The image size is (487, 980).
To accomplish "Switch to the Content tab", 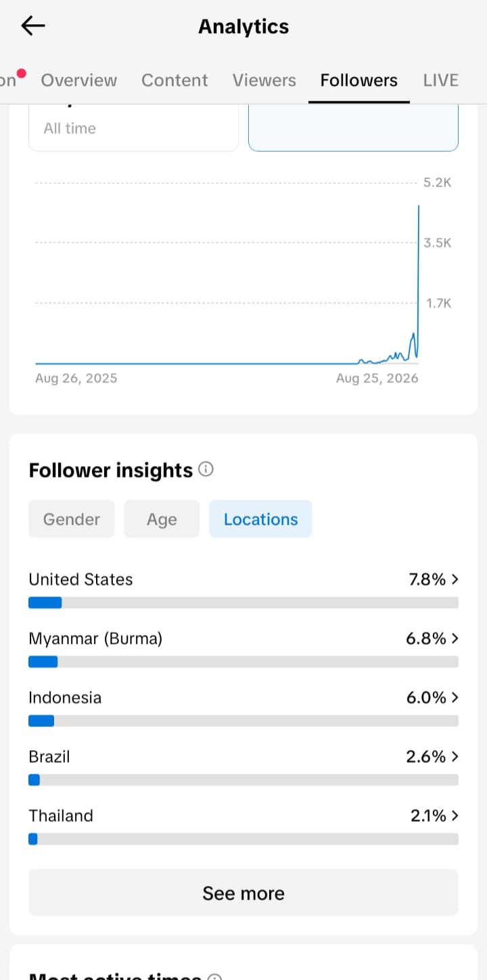I will pos(175,80).
